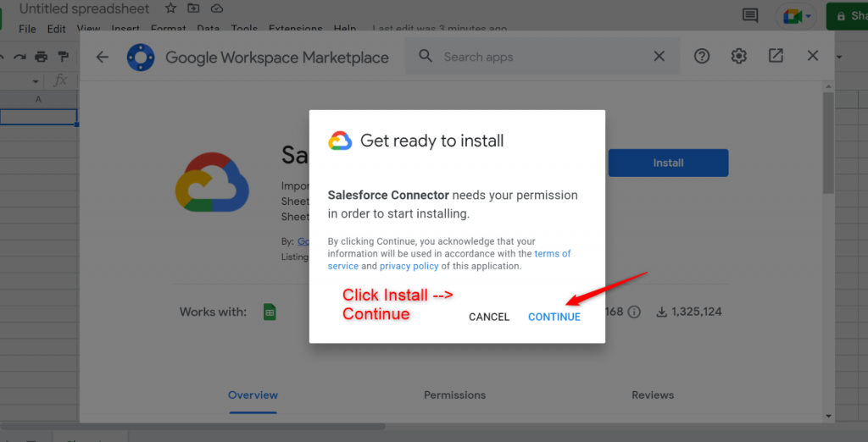Open Marketplace settings gear icon
Image resolution: width=868 pixels, height=442 pixels.
[x=739, y=56]
